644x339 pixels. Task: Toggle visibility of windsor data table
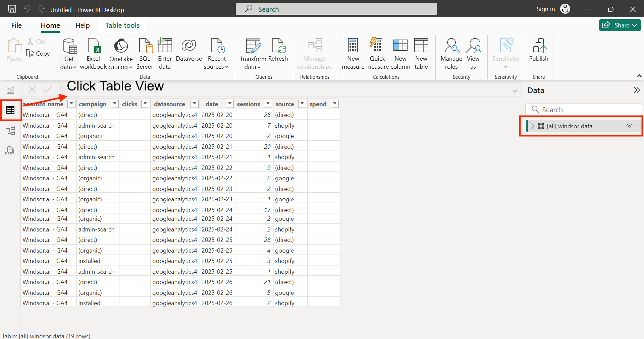(x=629, y=126)
